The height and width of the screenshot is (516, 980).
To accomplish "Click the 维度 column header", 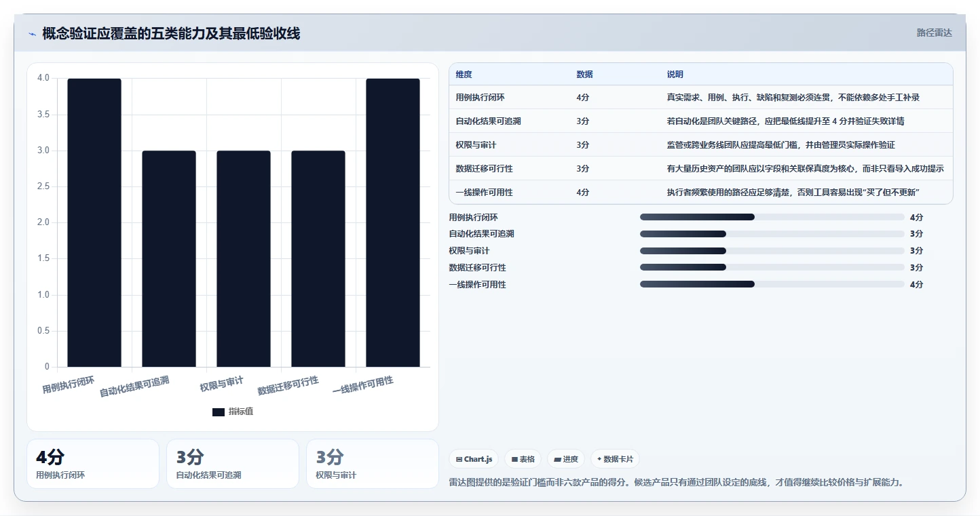I will coord(464,74).
